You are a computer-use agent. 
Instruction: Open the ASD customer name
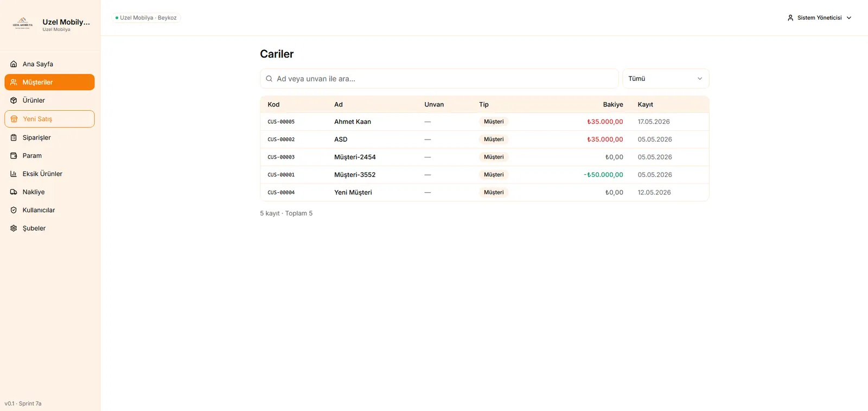click(341, 140)
